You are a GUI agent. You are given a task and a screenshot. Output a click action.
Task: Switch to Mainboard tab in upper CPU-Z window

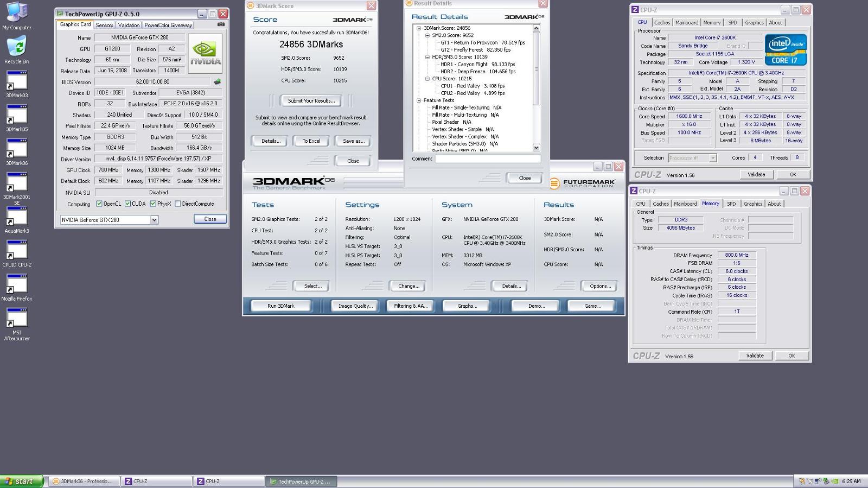pyautogui.click(x=687, y=23)
